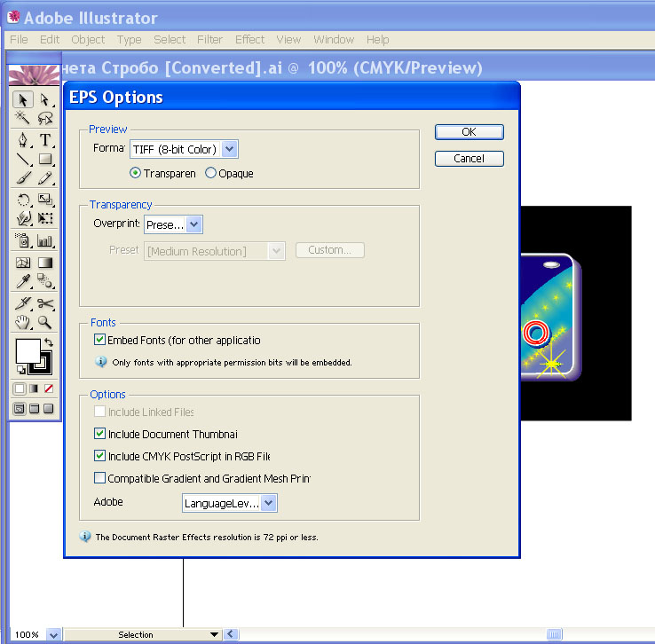The width and height of the screenshot is (655, 644).
Task: Choose the Opaque preview radio button
Action: click(x=210, y=173)
